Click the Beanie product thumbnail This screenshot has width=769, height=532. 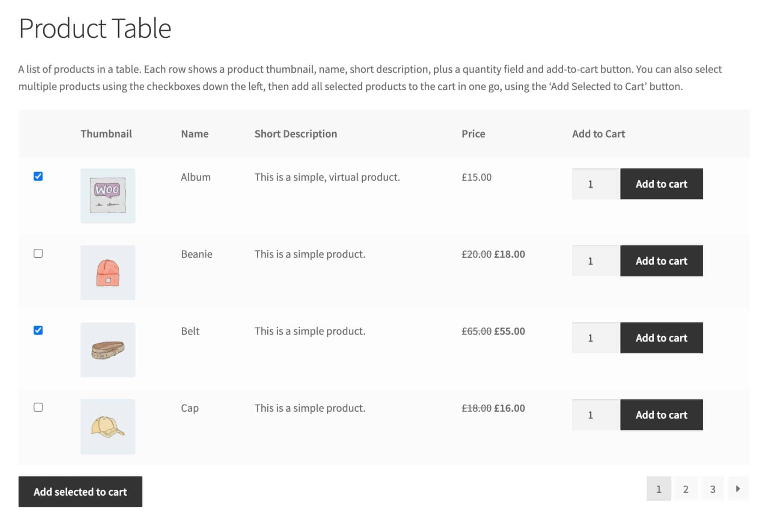coord(107,273)
